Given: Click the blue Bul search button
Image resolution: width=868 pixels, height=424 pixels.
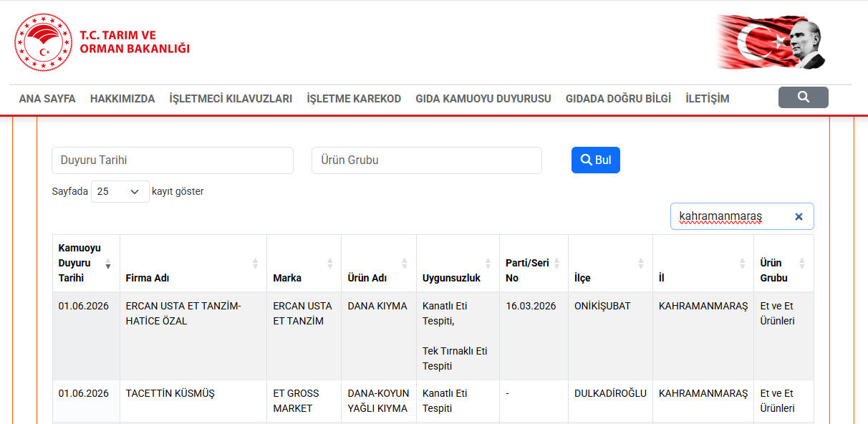Looking at the screenshot, I should [x=596, y=160].
